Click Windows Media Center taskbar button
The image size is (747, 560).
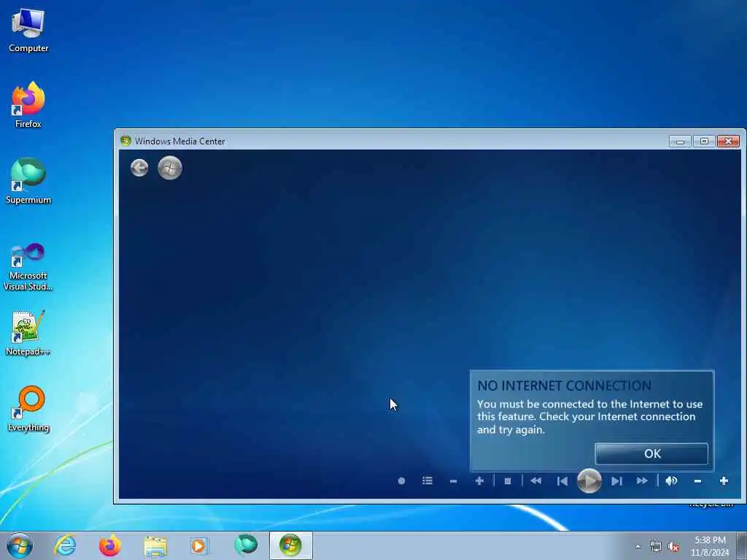pos(290,545)
